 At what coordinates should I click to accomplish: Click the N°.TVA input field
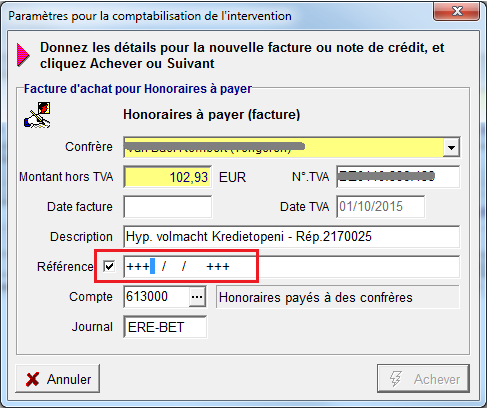pos(398,177)
